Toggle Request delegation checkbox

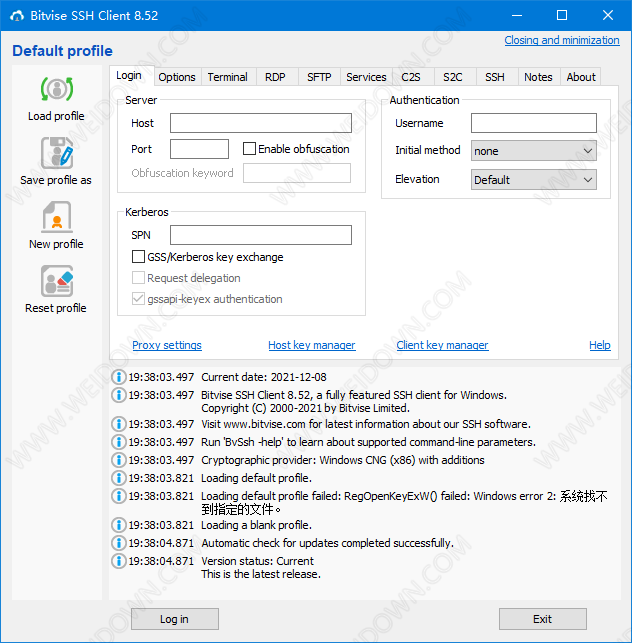[138, 278]
